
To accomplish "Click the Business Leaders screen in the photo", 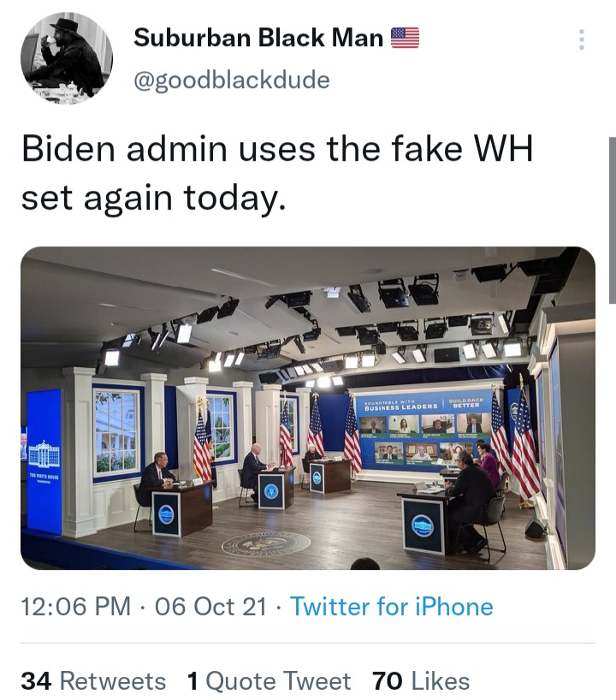I will point(424,431).
